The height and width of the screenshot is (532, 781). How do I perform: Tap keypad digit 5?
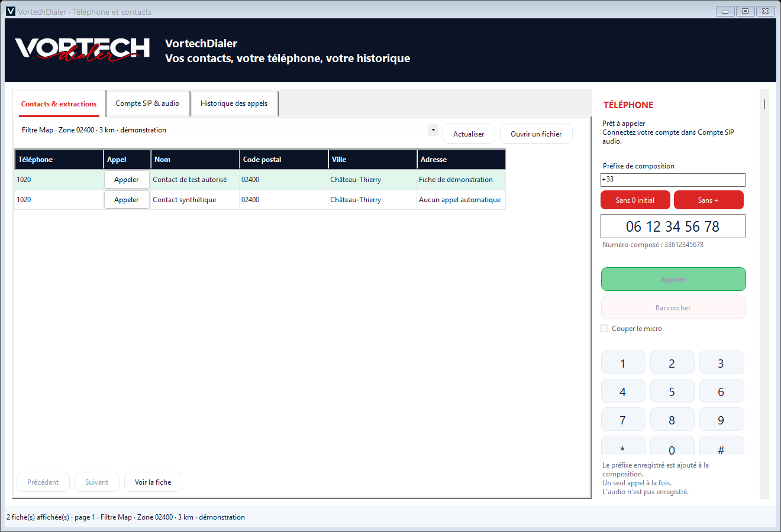[672, 392]
